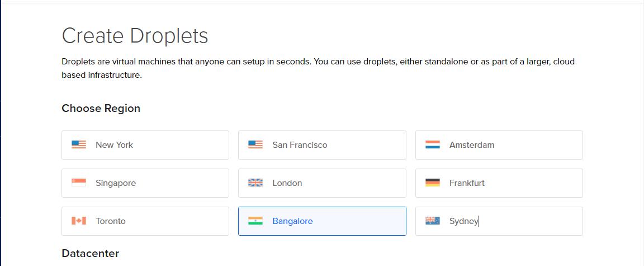Click the Canadian flag icon for Toronto
Screen dimensions: 644x266
coord(78,221)
